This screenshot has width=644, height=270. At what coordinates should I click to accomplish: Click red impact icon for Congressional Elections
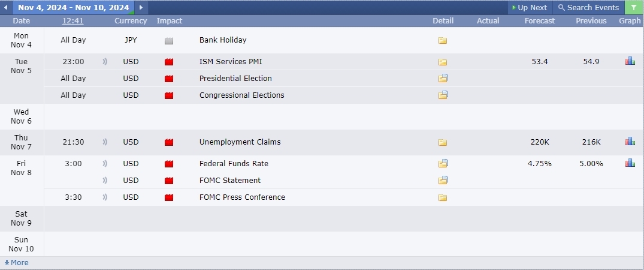[169, 95]
